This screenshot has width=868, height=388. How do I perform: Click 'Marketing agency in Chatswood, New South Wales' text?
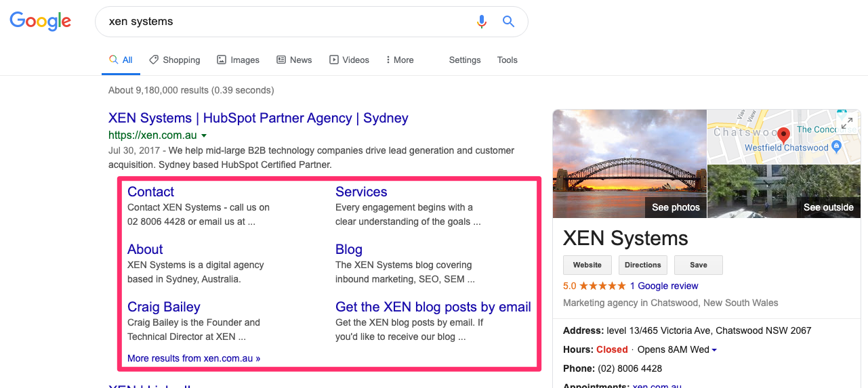pyautogui.click(x=671, y=303)
